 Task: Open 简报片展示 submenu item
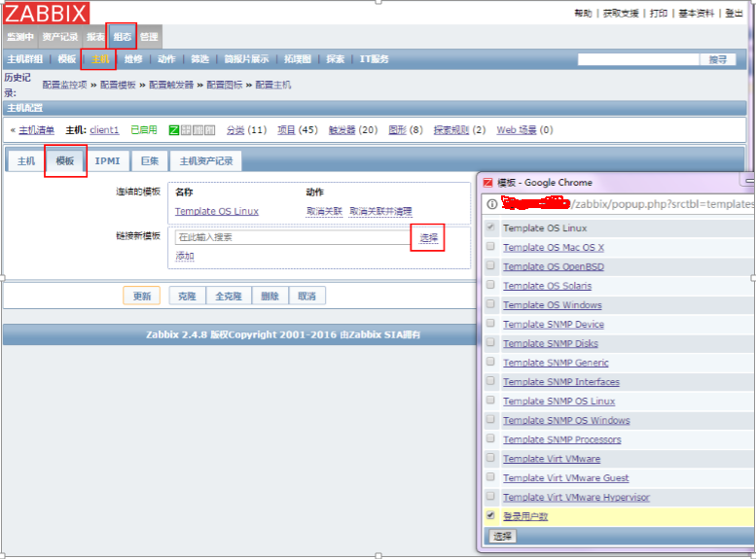pyautogui.click(x=246, y=59)
